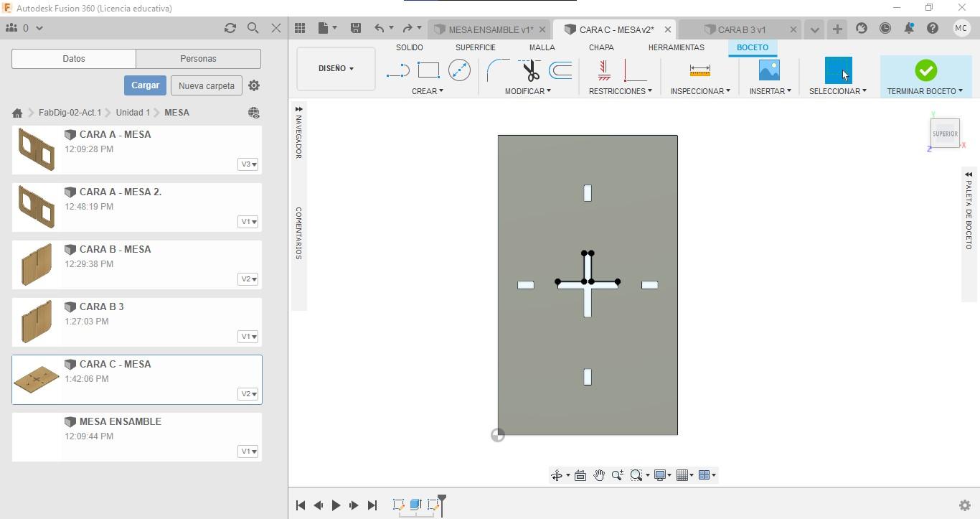Activate the Trim scissors tool

click(531, 70)
